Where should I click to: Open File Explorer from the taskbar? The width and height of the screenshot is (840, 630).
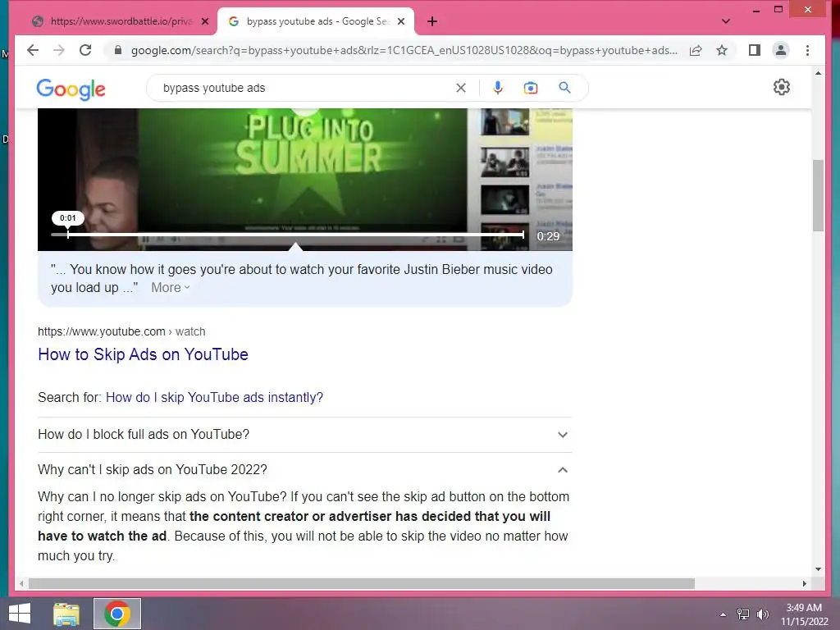pos(66,614)
